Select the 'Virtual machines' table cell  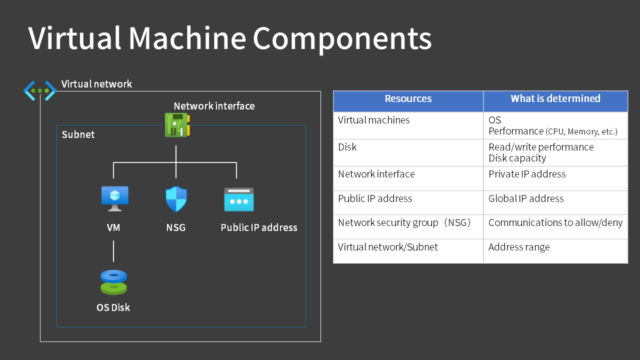pos(408,126)
